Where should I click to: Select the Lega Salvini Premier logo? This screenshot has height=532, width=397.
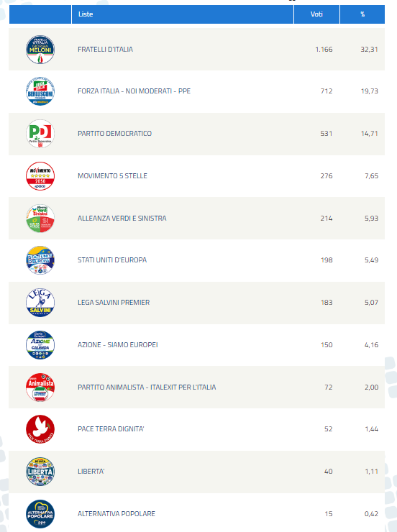tap(40, 303)
